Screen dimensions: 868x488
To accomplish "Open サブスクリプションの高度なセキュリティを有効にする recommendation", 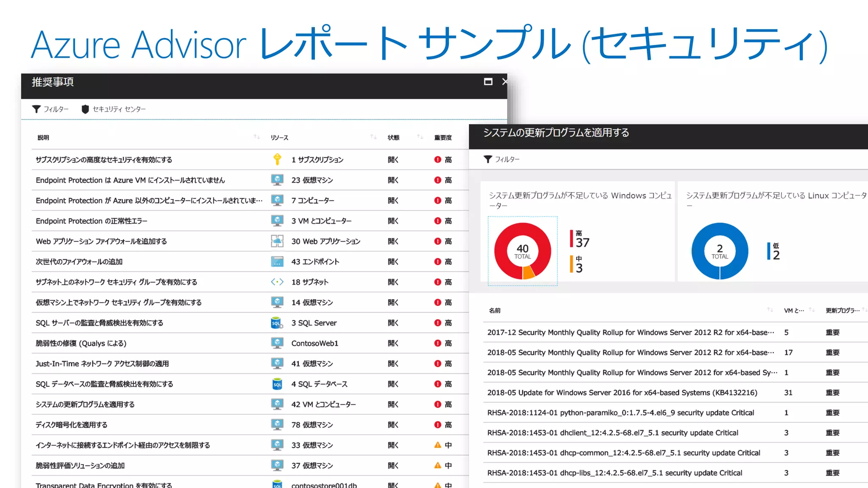I will click(104, 160).
